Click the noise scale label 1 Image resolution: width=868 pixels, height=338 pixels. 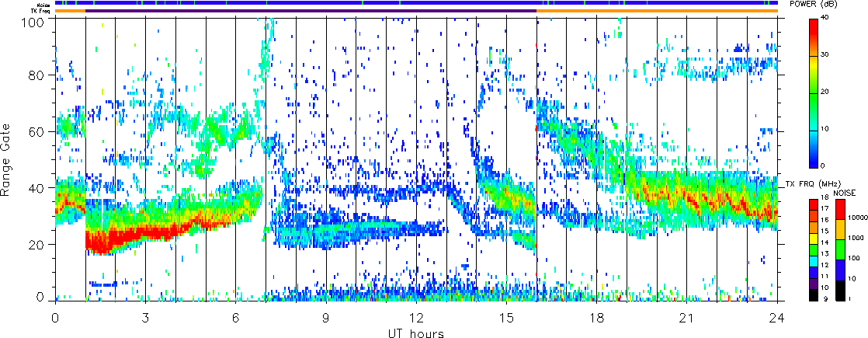(849, 300)
